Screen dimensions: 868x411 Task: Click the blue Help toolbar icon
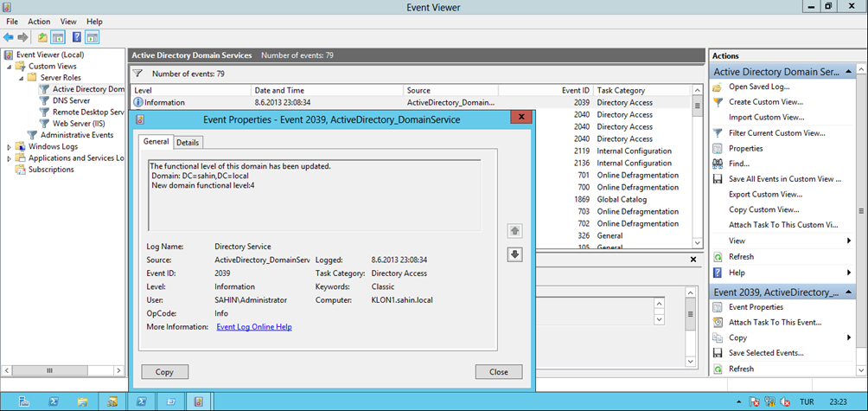[x=78, y=38]
